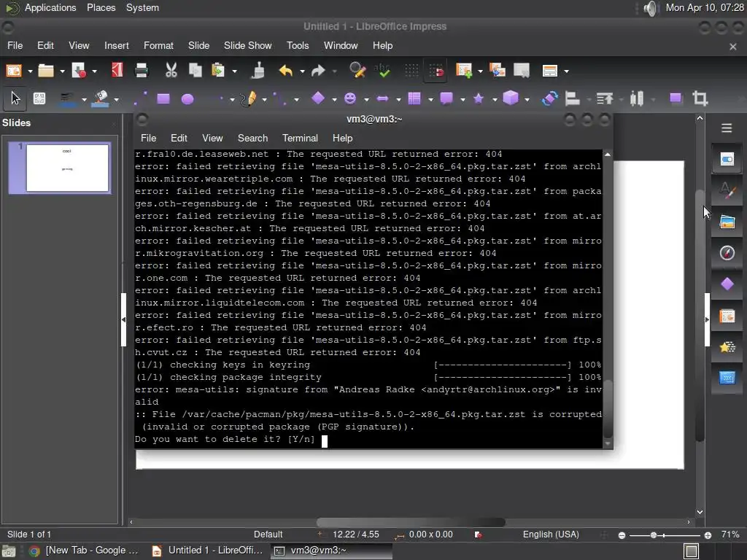
Task: Open the Applications menu in top panel
Action: click(50, 7)
